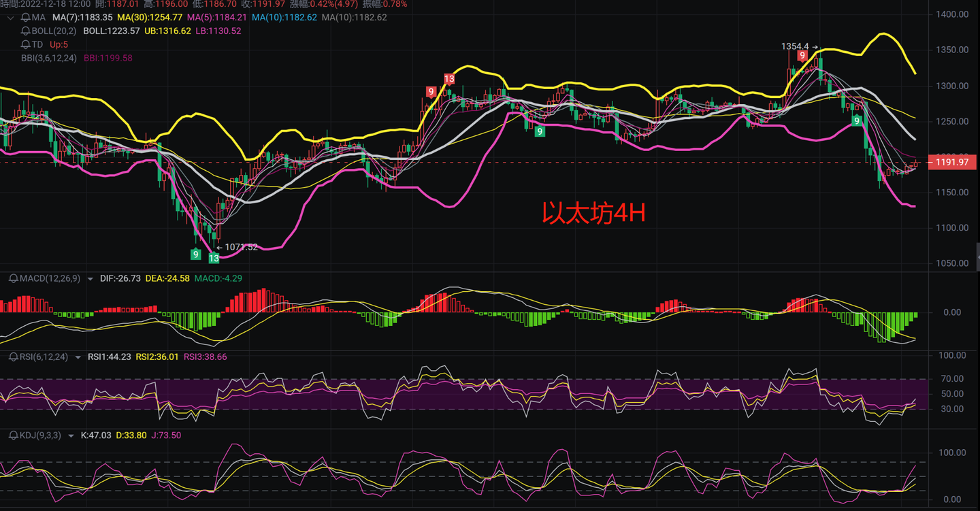This screenshot has height=511, width=980.
Task: Click the bell alert icon beside MA
Action: pos(26,17)
